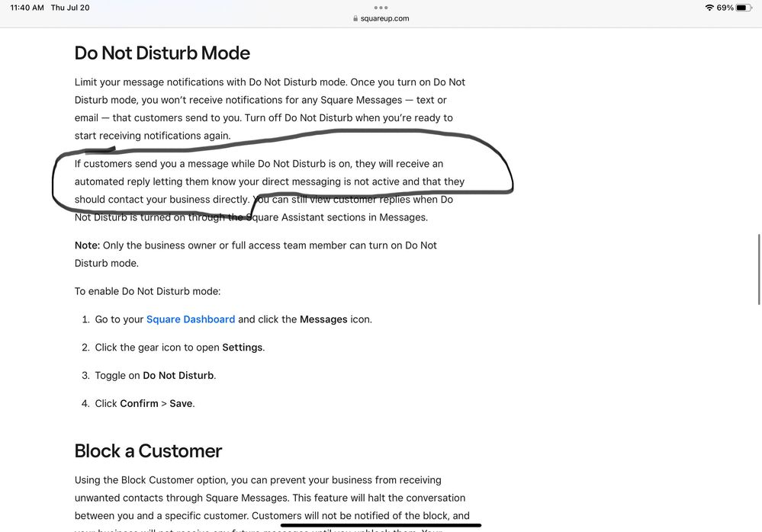Image resolution: width=762 pixels, height=532 pixels.
Task: Tap the 11:40 AM clock
Action: (x=27, y=8)
